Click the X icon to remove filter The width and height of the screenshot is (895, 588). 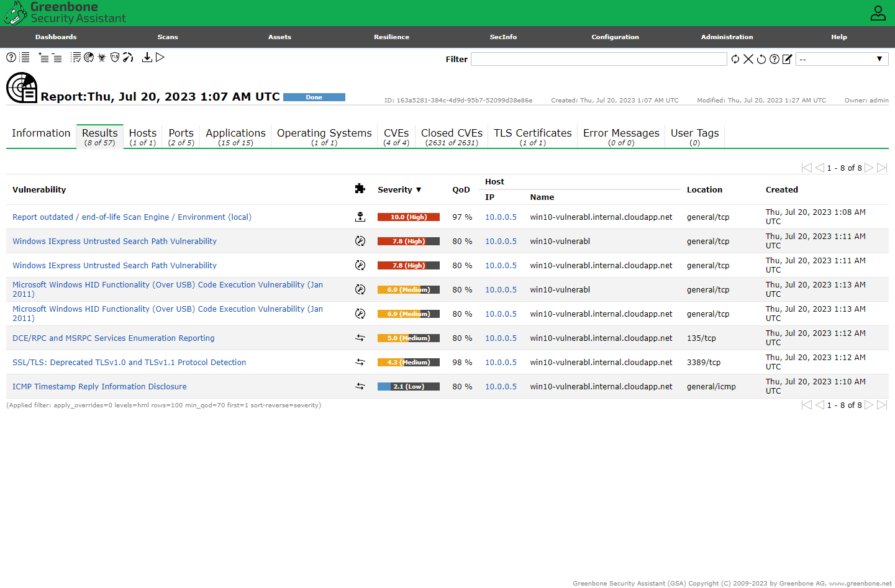748,59
